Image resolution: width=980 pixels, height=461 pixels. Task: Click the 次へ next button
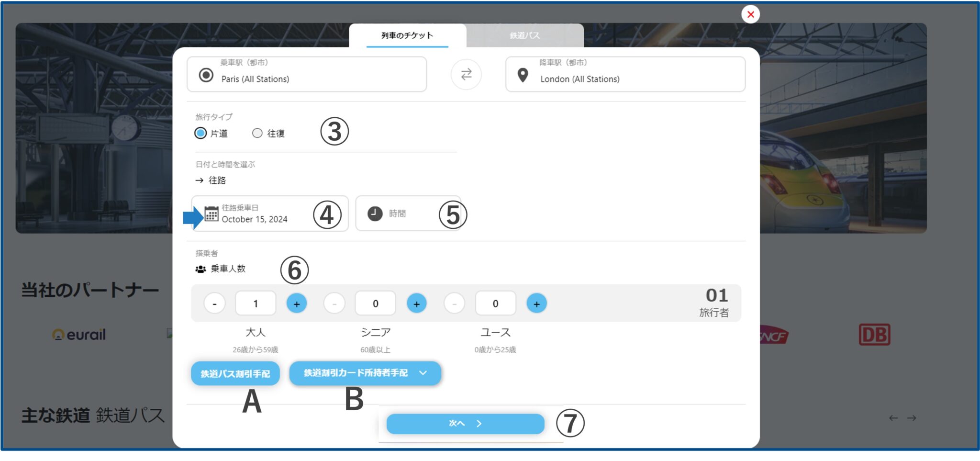(465, 424)
